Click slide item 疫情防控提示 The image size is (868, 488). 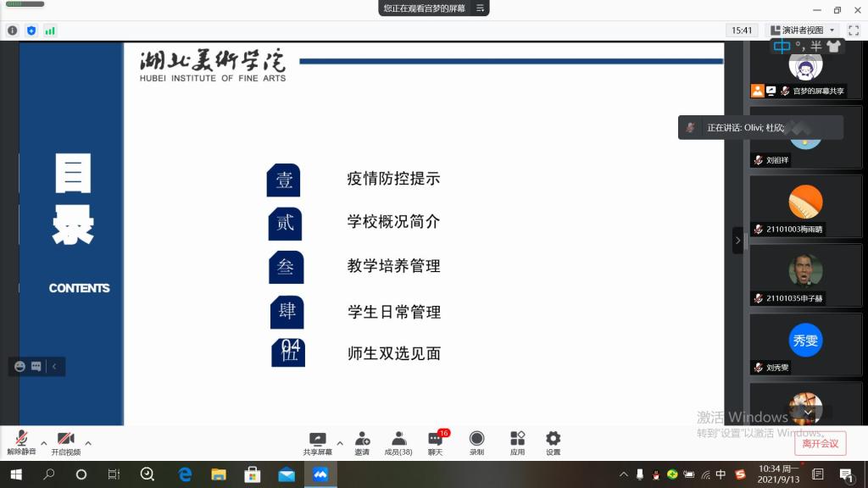coord(393,178)
